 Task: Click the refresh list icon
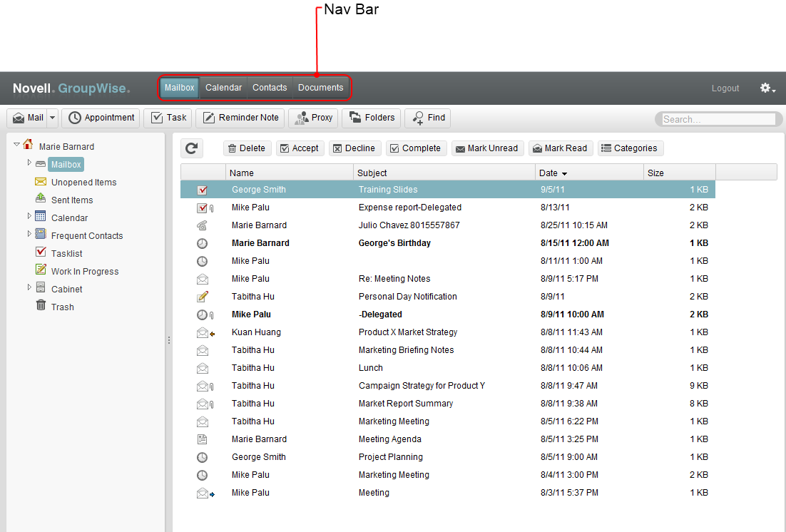[191, 148]
